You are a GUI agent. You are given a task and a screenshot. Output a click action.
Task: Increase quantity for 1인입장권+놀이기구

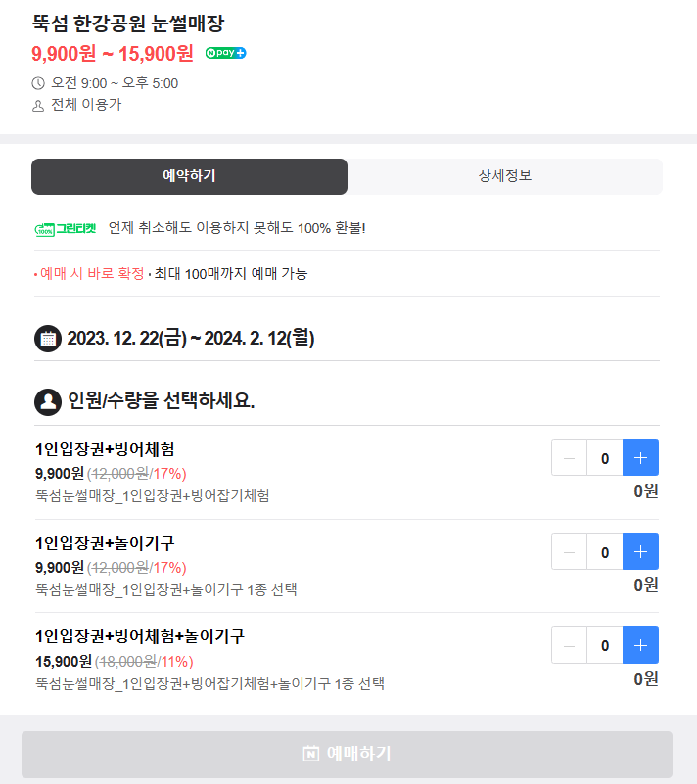click(x=640, y=551)
